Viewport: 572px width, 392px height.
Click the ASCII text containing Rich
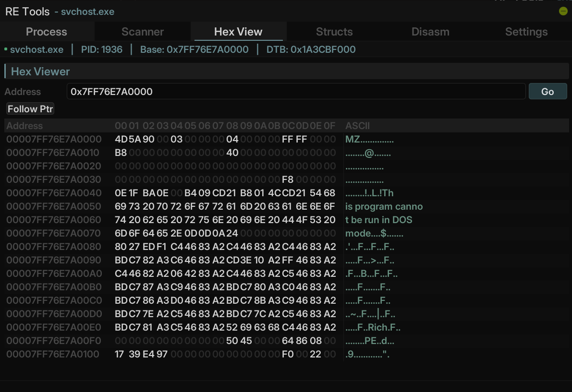pyautogui.click(x=373, y=328)
